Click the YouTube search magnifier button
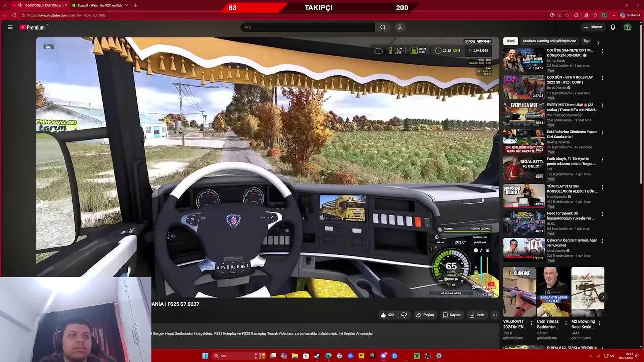Screen dimensions: 644x362 [x=383, y=27]
